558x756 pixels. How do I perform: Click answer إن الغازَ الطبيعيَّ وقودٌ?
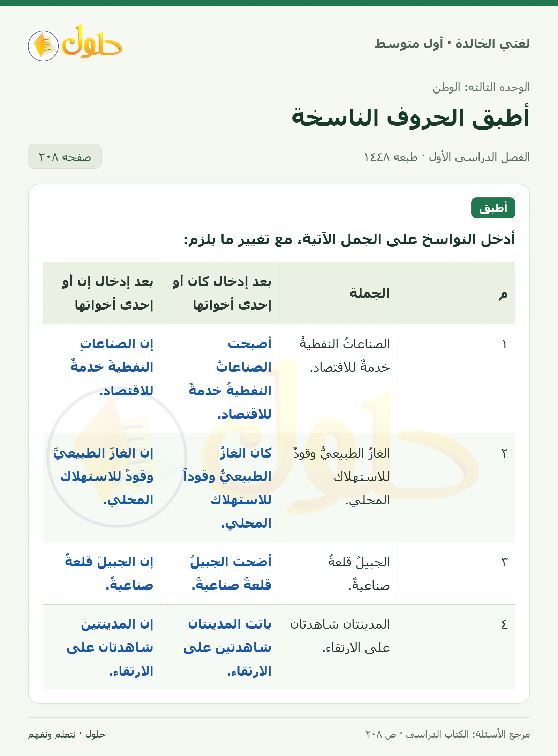[103, 465]
